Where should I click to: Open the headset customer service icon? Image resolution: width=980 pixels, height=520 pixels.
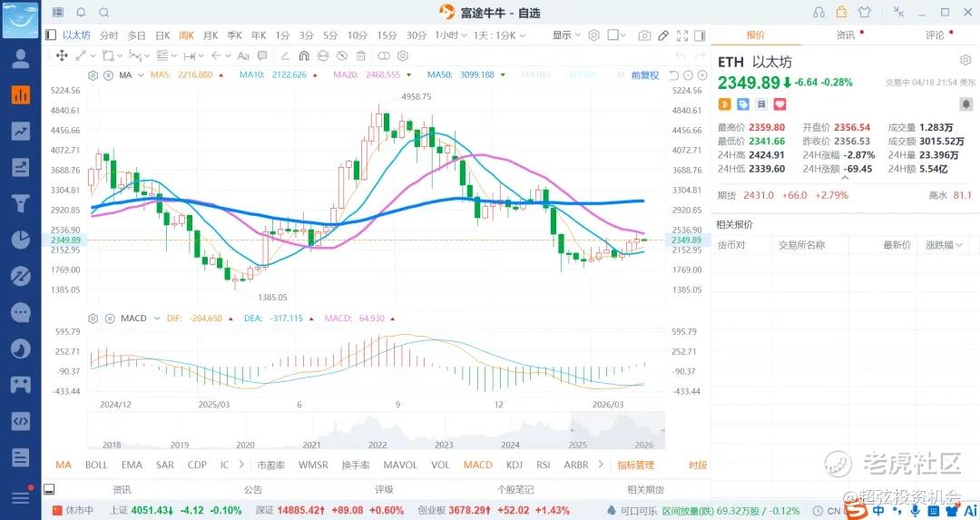(x=818, y=13)
